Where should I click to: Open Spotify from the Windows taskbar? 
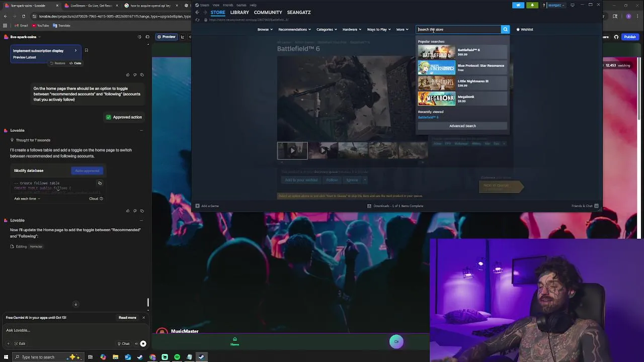pos(177,357)
